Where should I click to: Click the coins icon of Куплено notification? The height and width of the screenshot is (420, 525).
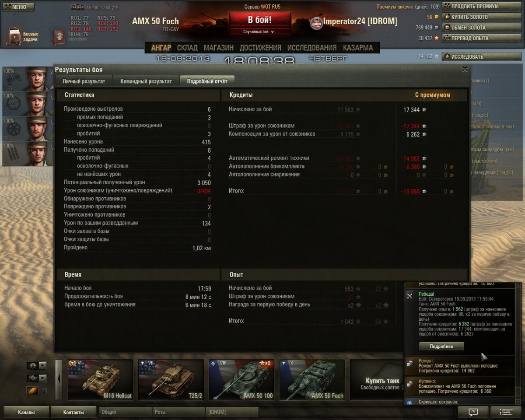(409, 384)
